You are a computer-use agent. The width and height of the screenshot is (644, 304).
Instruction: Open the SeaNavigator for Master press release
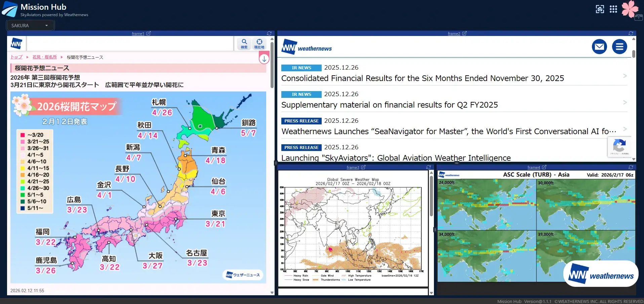point(449,131)
